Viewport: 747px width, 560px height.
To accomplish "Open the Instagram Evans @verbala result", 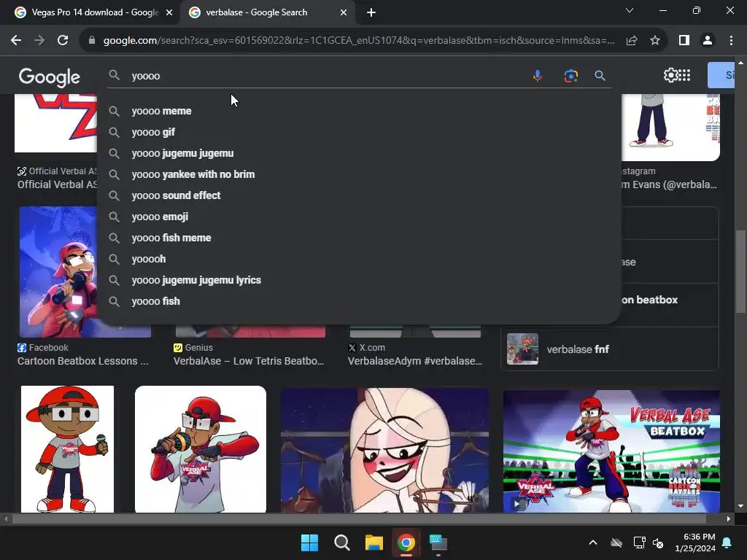I will (669, 184).
